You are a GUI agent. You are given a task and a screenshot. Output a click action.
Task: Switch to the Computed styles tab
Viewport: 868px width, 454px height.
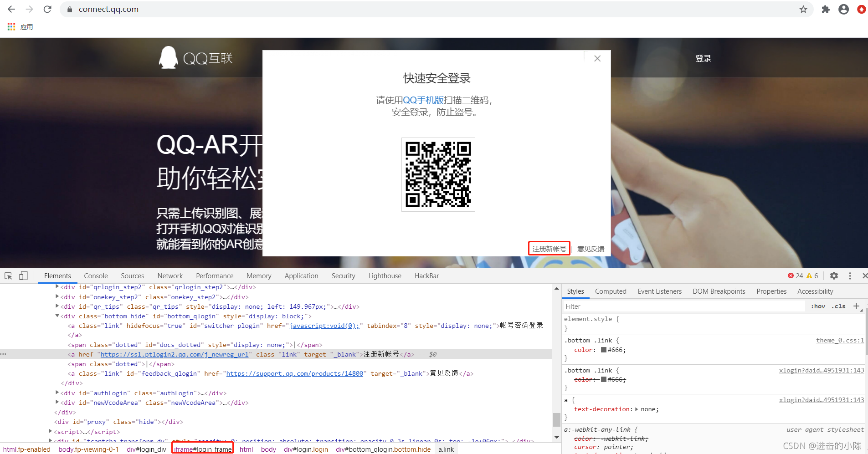[611, 291]
